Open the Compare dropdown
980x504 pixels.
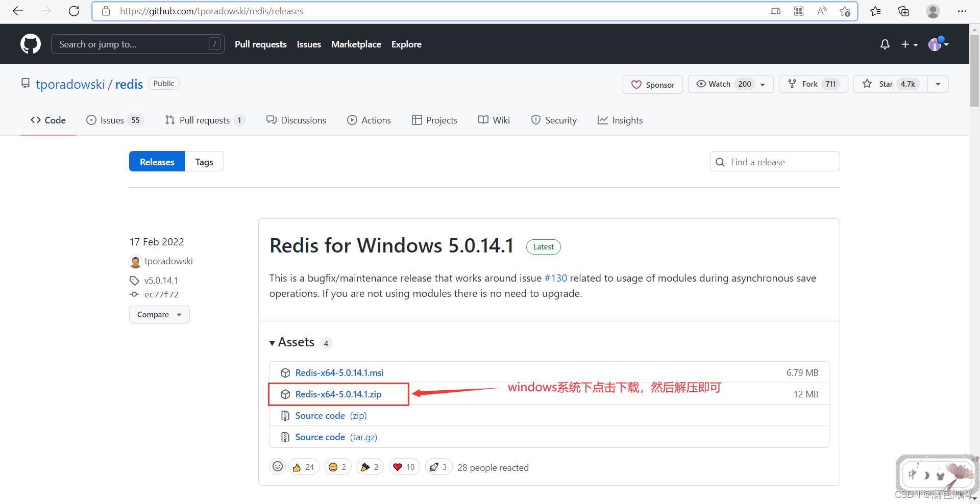click(x=159, y=315)
